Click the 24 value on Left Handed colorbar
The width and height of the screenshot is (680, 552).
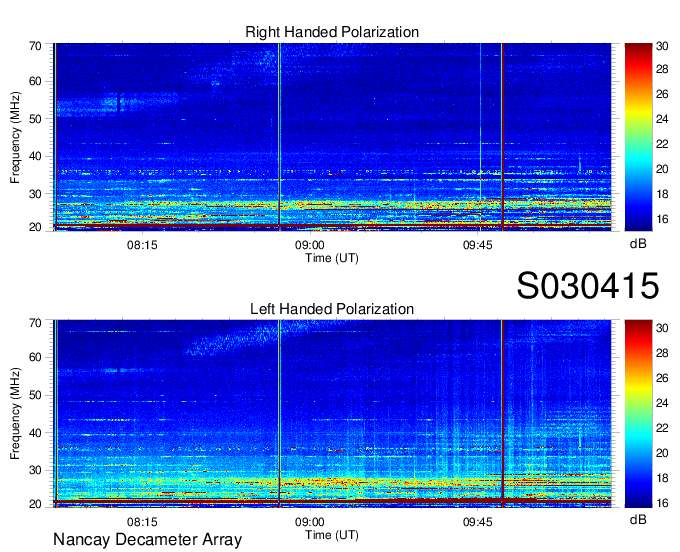coord(662,403)
